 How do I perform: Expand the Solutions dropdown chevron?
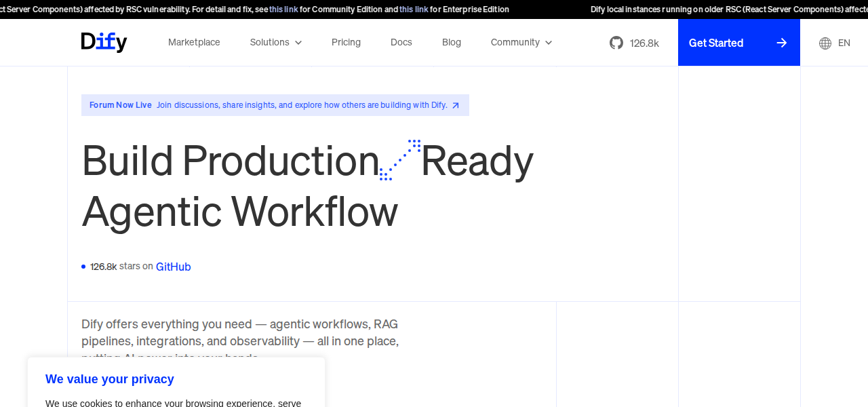click(x=298, y=43)
